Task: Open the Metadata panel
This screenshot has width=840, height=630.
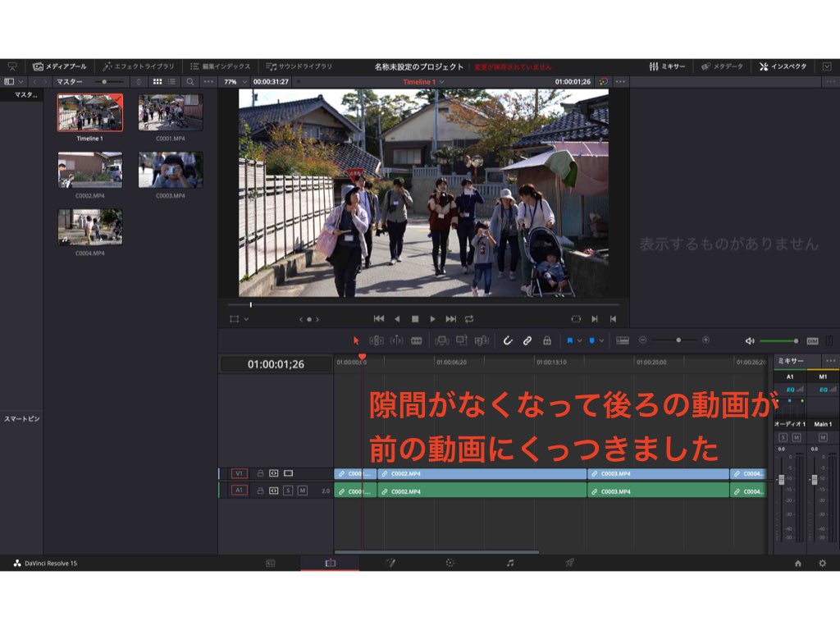Action: click(722, 66)
